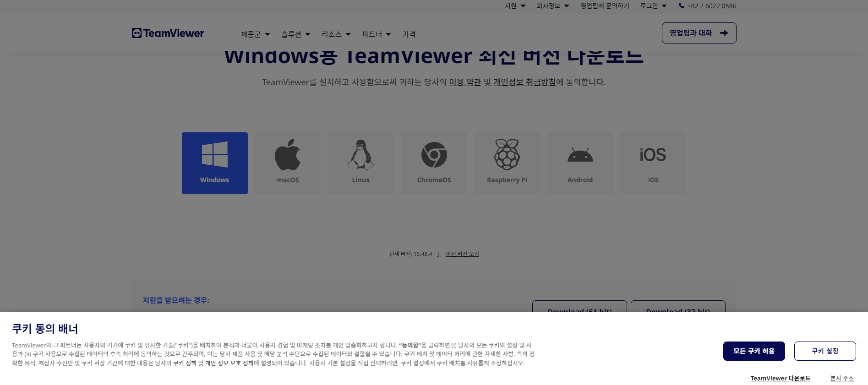Select the ChromeOS platform tile
The height and width of the screenshot is (385, 868).
pyautogui.click(x=434, y=163)
